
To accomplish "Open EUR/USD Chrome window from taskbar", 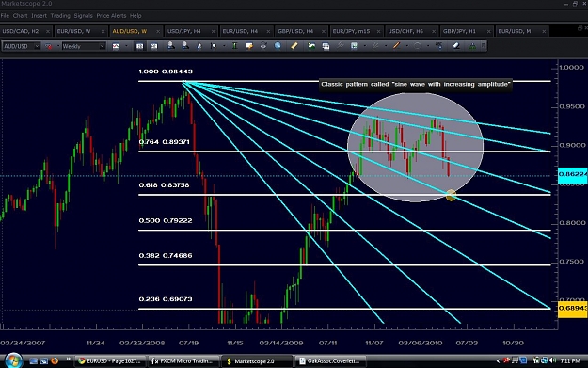I will click(109, 361).
